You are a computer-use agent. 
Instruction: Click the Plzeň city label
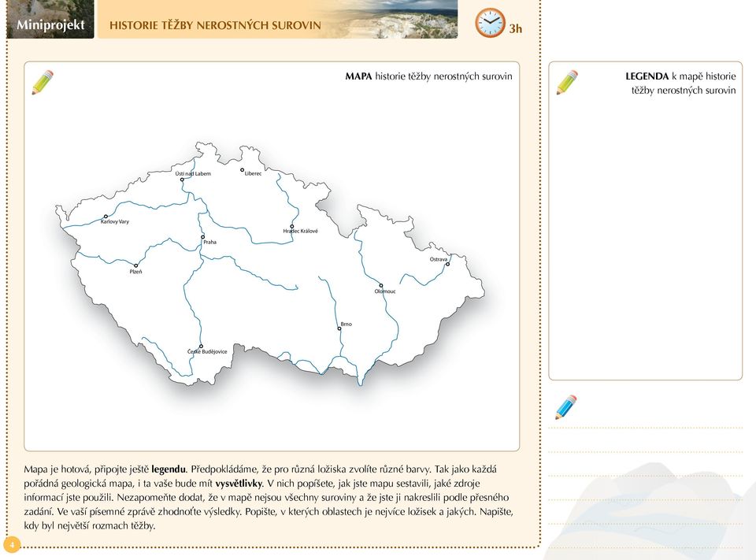pos(135,272)
